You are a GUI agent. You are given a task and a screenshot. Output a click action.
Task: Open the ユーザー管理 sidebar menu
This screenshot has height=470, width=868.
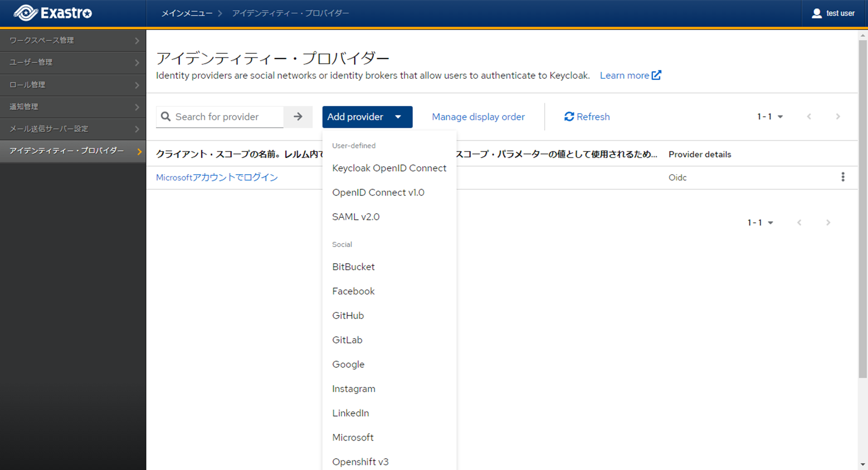[73, 62]
